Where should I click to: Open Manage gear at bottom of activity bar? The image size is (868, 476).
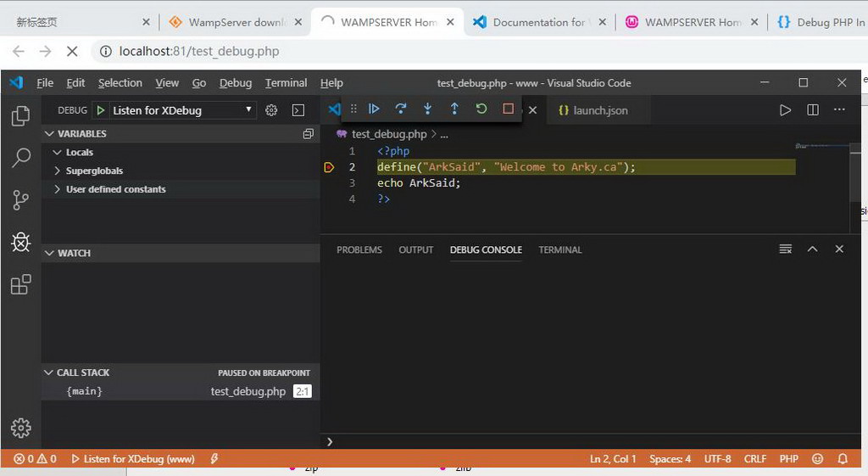coord(20,428)
